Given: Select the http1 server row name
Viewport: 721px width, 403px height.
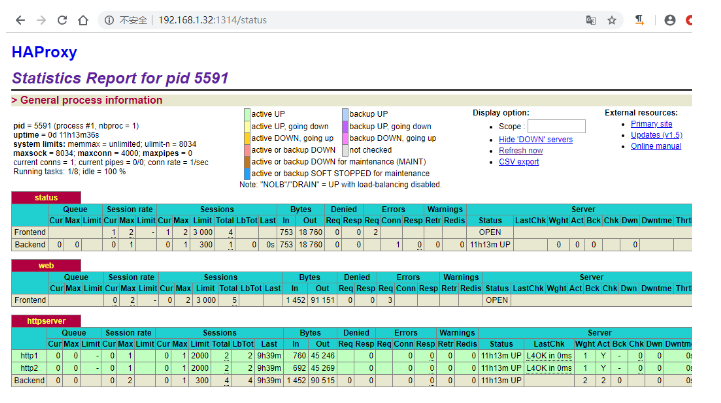Looking at the screenshot, I should [x=29, y=356].
